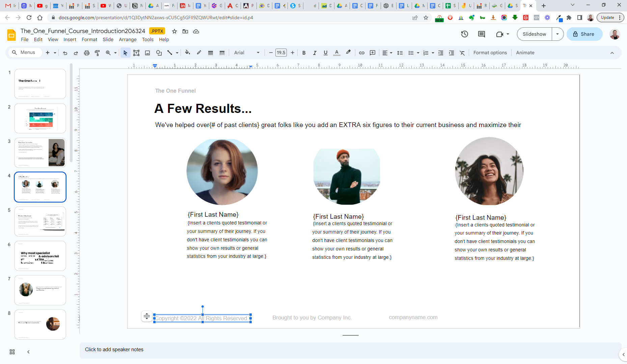Screen dimensions: 627x364
Task: Open the File menu
Action: pyautogui.click(x=25, y=39)
